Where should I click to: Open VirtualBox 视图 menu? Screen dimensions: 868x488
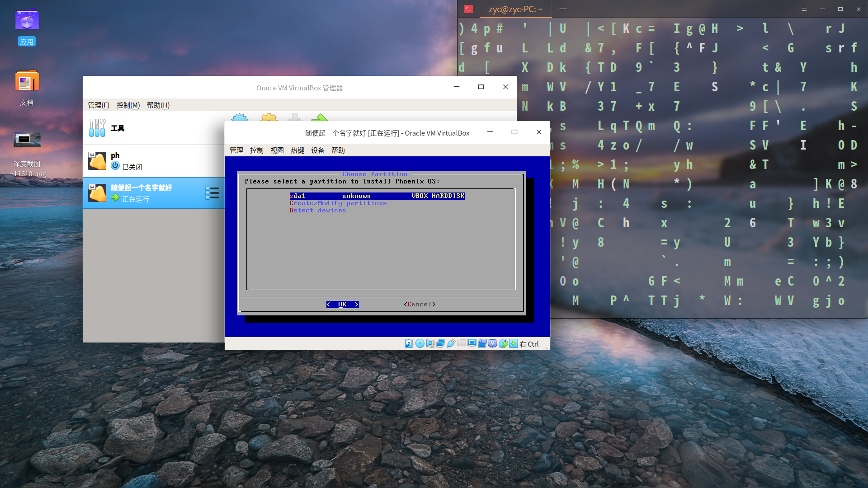277,150
